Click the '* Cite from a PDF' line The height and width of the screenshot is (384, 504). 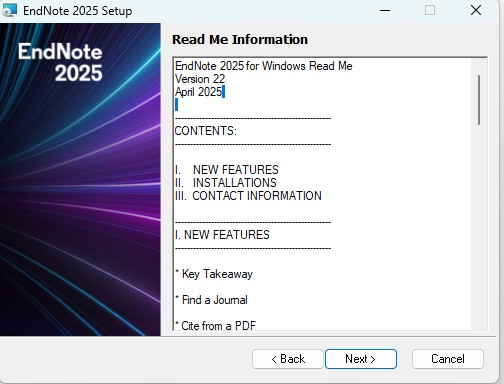click(215, 325)
